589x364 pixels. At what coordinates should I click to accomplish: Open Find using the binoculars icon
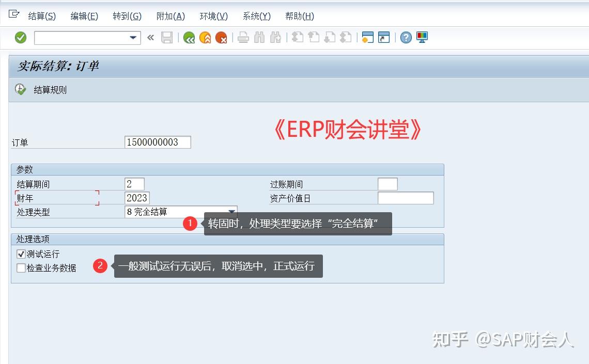click(x=259, y=37)
